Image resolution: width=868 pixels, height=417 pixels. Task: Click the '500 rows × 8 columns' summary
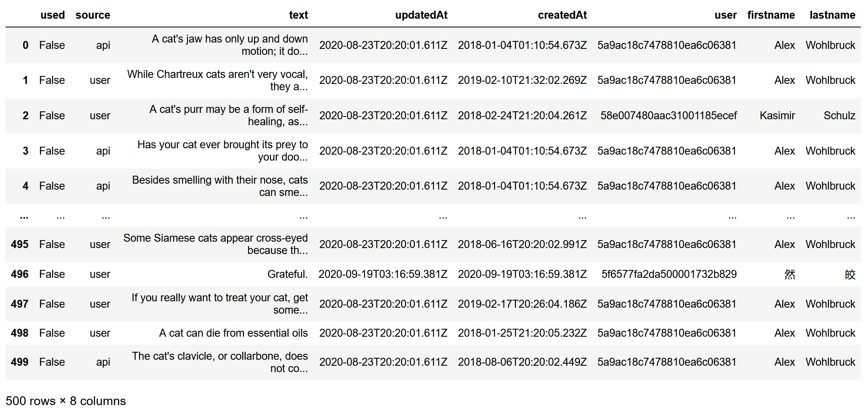coord(66,401)
